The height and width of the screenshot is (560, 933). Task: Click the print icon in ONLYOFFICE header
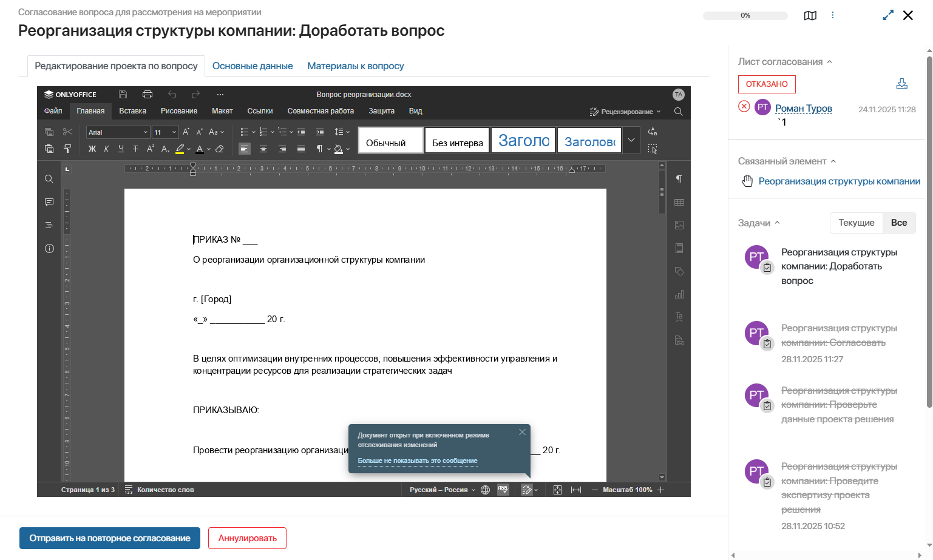[x=147, y=95]
